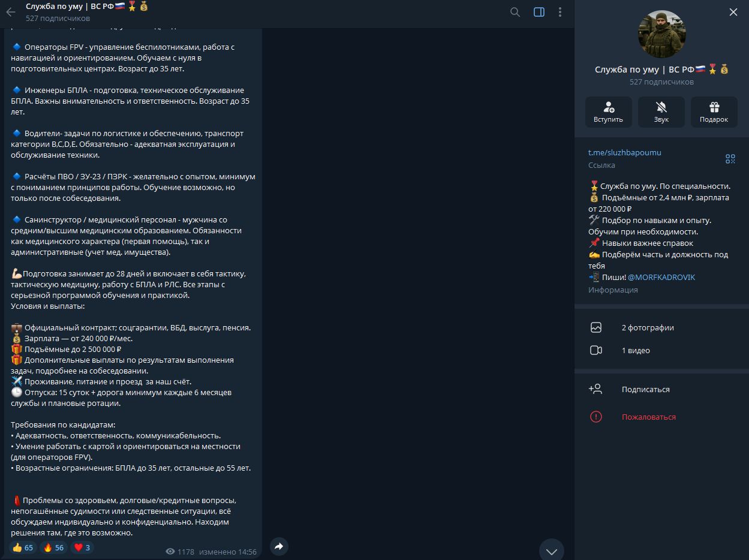Viewport: 749px width, 560px height.
Task: Open the three-dot menu
Action: 560,13
